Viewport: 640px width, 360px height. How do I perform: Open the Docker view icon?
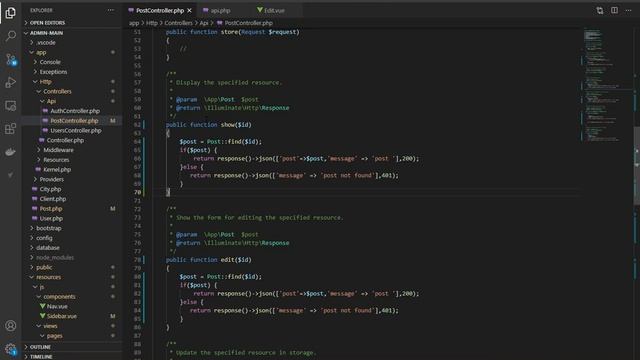11,152
